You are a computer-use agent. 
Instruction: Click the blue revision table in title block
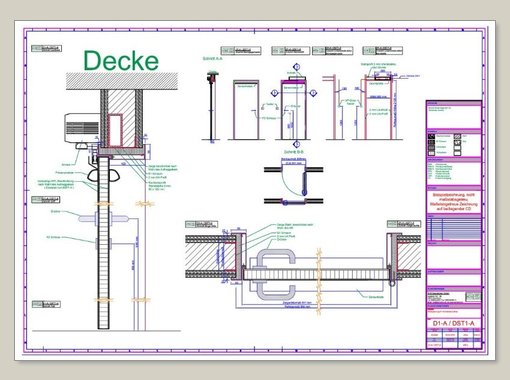[454, 229]
